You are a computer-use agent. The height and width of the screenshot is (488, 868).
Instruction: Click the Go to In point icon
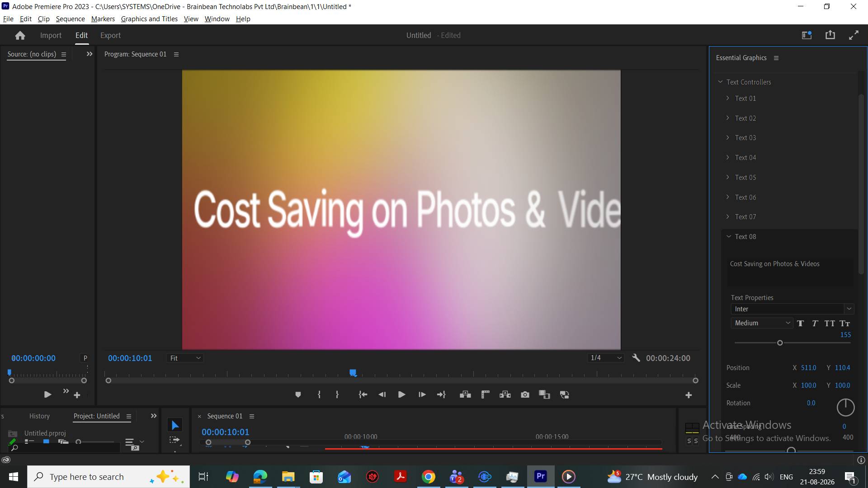point(363,394)
